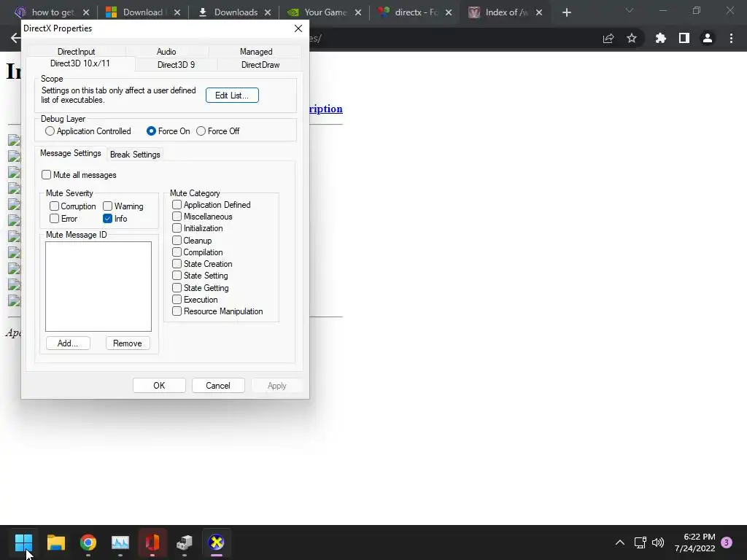Go back in Chrome browser
The height and width of the screenshot is (560, 747).
15,38
